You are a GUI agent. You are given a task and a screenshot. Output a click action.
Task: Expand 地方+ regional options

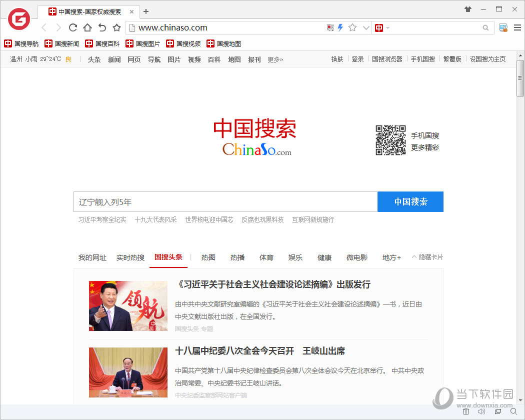[x=391, y=257]
